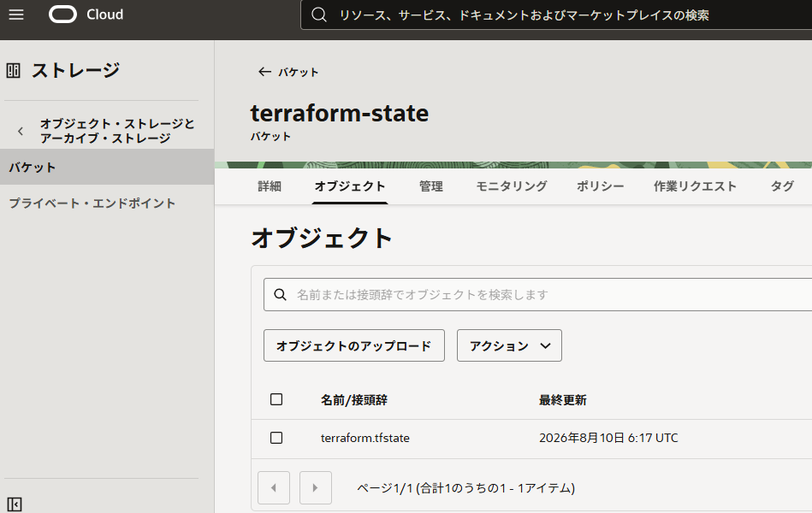This screenshot has width=812, height=513.
Task: Collapse the sidebar with the bottom-left panel icon
Action: tap(15, 504)
